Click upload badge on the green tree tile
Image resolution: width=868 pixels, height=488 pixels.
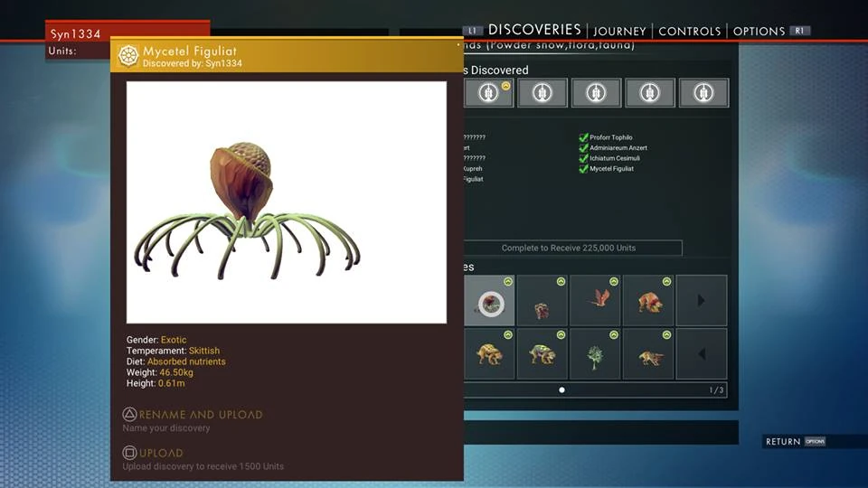pyautogui.click(x=614, y=334)
